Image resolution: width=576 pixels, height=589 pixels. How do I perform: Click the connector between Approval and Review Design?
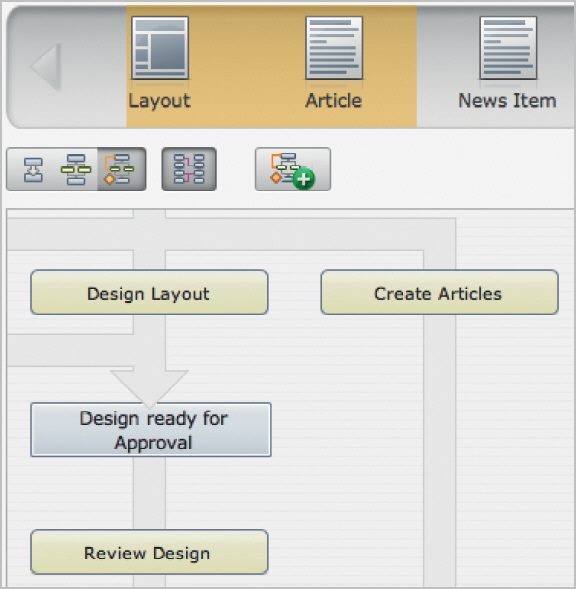149,493
